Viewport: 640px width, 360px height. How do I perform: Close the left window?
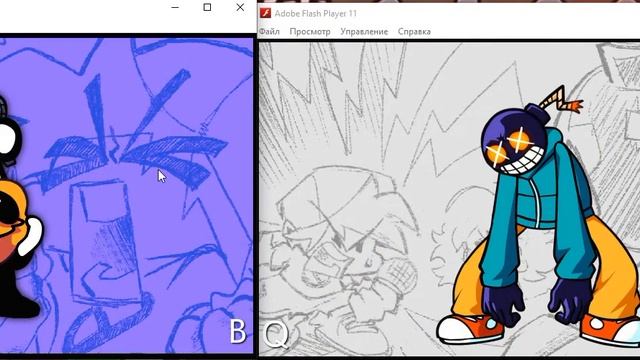click(240, 7)
